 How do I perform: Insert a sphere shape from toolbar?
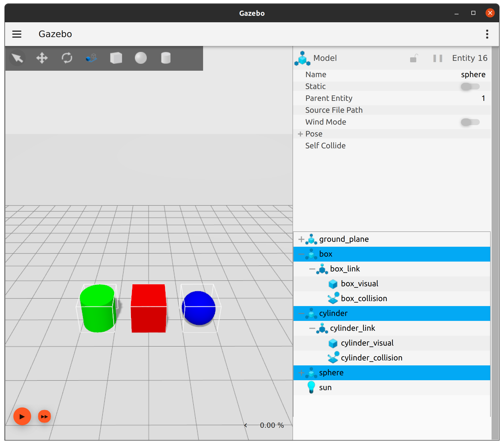pos(141,58)
